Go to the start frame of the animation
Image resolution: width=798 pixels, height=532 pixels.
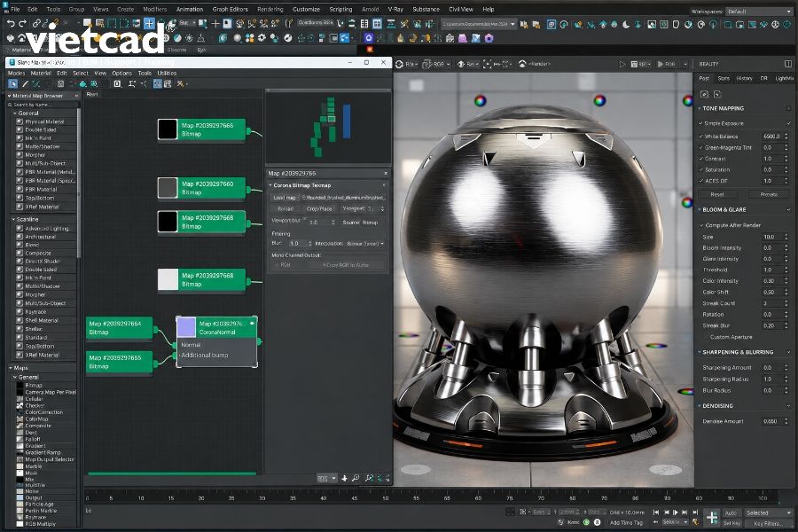[656, 512]
